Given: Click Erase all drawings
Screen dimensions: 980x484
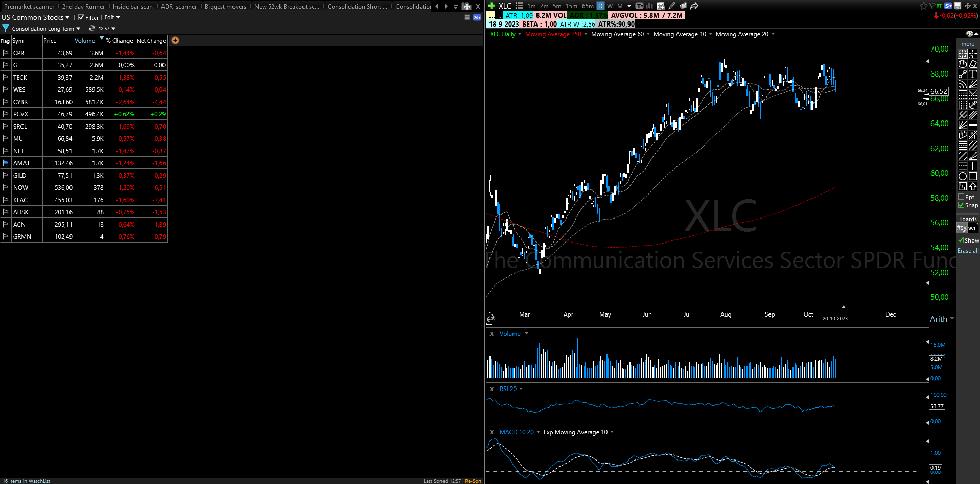Looking at the screenshot, I should pos(968,251).
